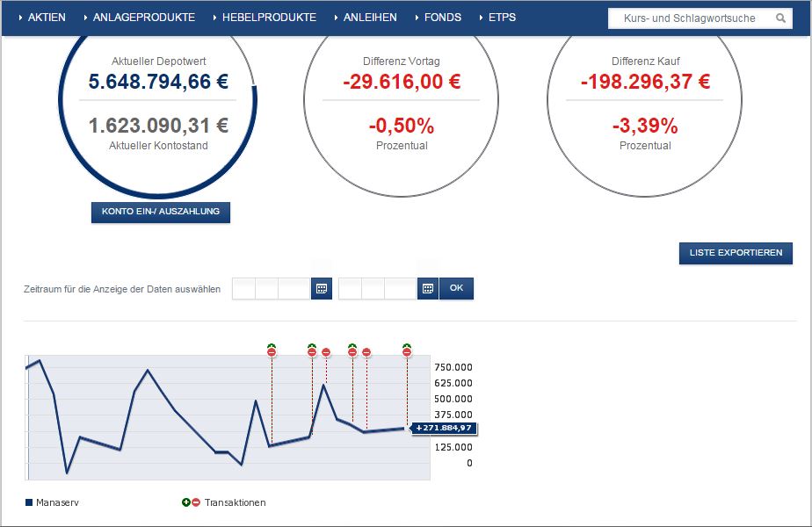Click the green plus icon beside Transaktionen
This screenshot has height=527, width=812.
click(x=185, y=502)
